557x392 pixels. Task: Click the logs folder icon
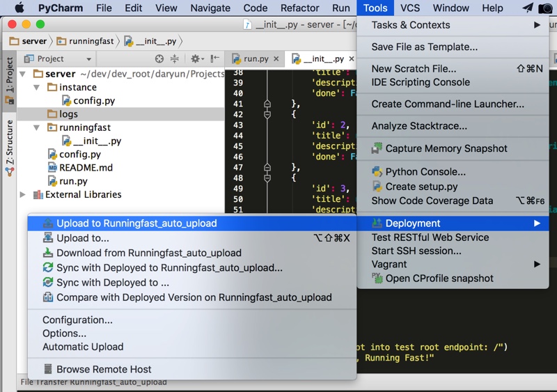[52, 114]
